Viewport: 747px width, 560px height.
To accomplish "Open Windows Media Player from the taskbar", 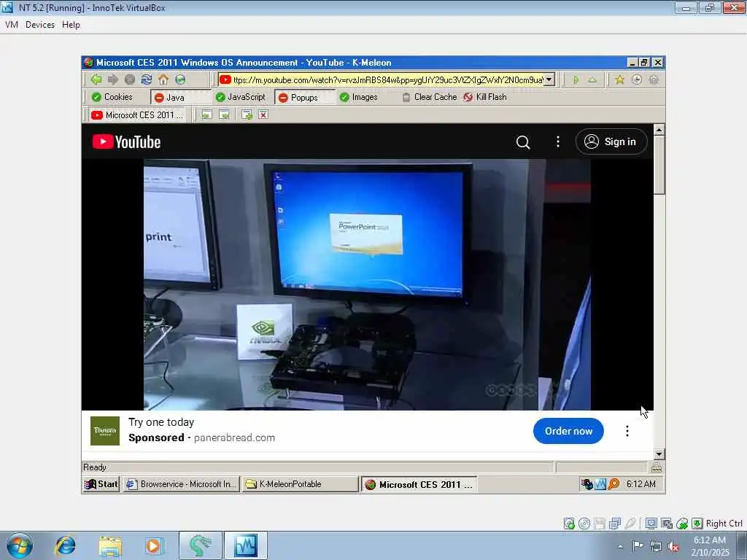I will (154, 545).
